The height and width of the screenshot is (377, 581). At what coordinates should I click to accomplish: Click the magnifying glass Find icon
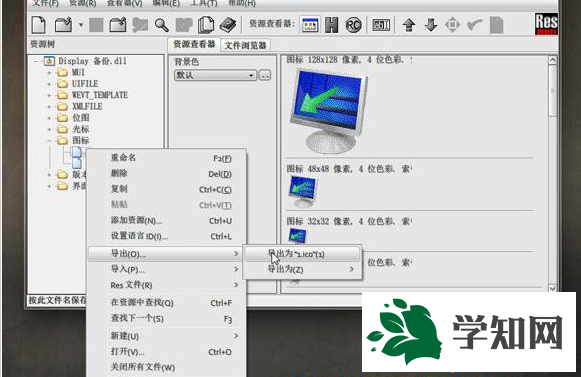point(162,25)
